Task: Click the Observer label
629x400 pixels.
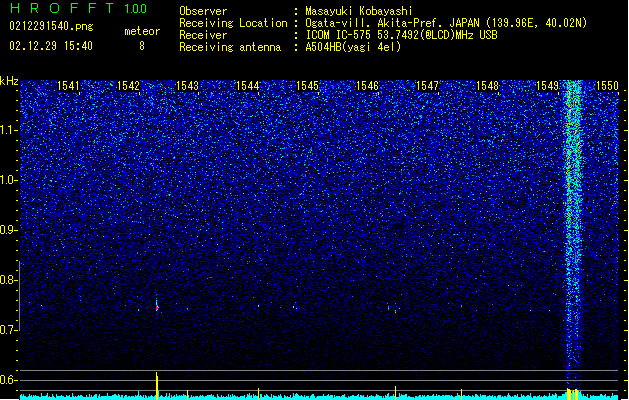Action: point(203,11)
